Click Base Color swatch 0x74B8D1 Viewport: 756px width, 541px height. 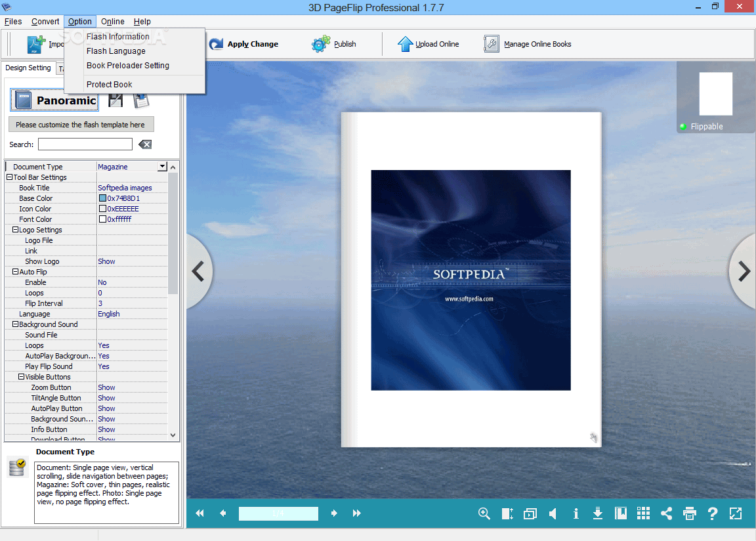[102, 198]
